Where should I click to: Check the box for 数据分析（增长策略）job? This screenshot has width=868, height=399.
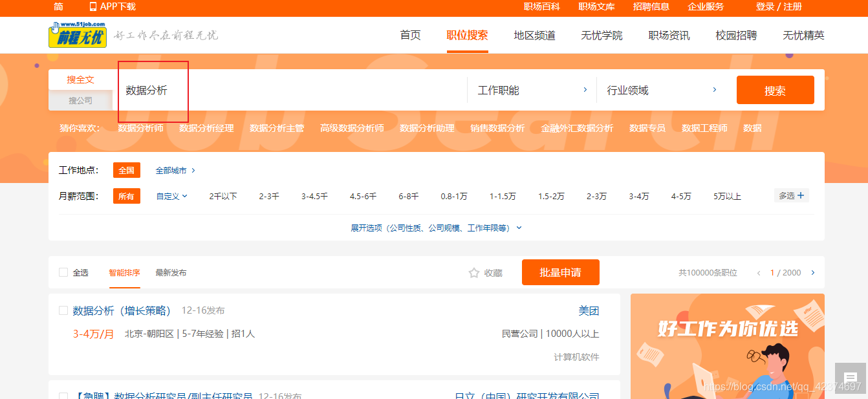click(63, 310)
